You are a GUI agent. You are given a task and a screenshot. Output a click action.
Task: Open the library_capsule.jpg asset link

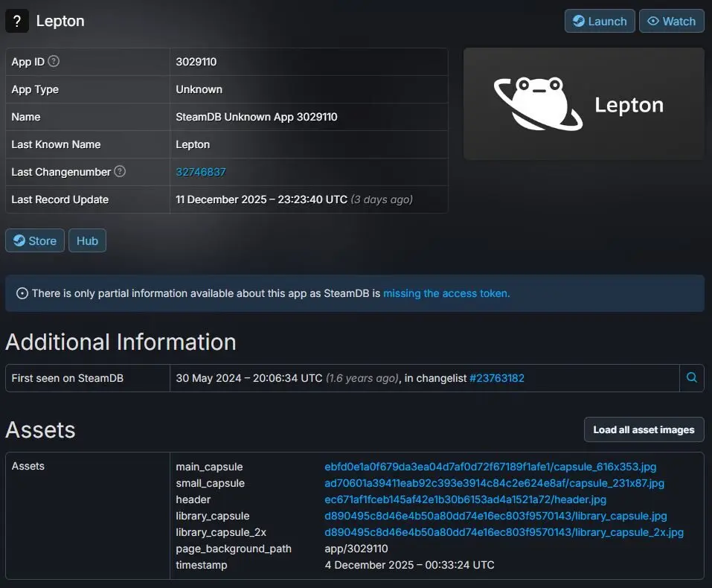click(x=494, y=516)
